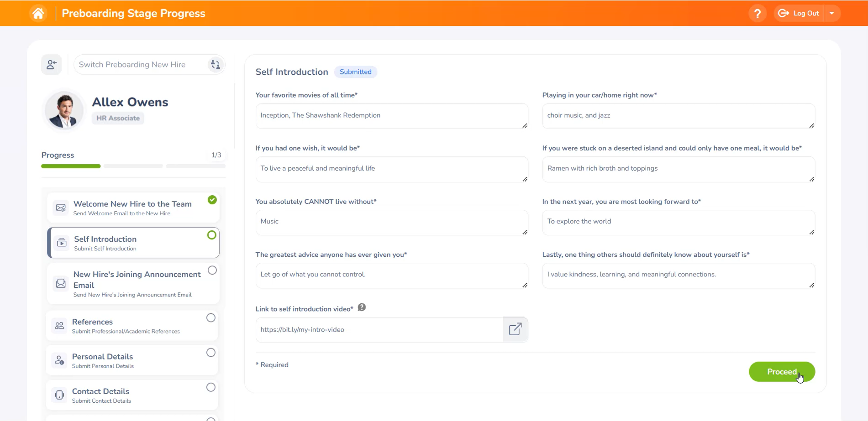Viewport: 868px width, 421px height.
Task: Click the Allex Owens name heading
Action: click(130, 102)
